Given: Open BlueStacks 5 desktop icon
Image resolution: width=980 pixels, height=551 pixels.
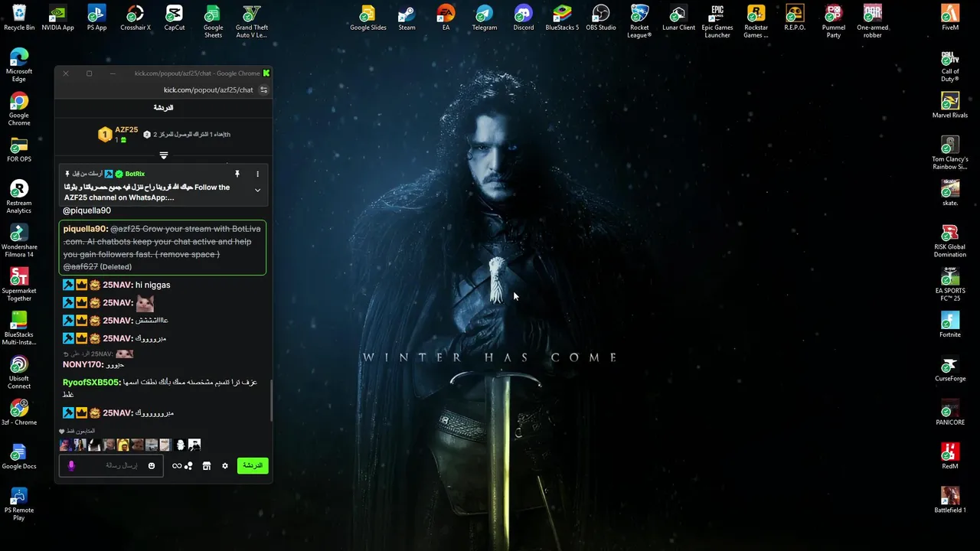Looking at the screenshot, I should pyautogui.click(x=562, y=18).
